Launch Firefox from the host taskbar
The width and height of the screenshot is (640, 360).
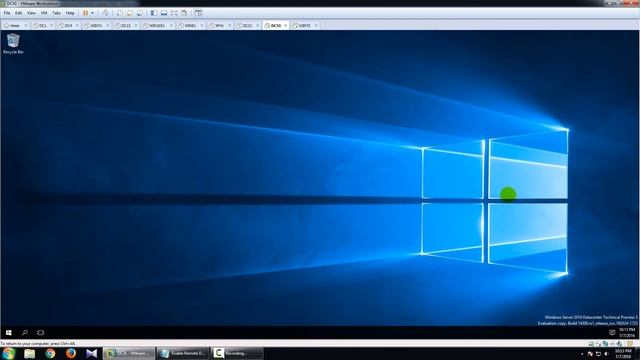coord(71,353)
